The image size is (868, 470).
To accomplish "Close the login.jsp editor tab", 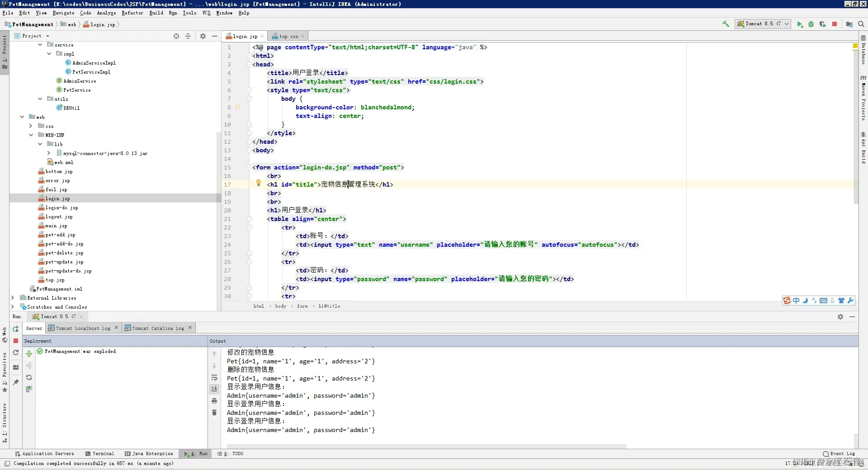I will [262, 36].
